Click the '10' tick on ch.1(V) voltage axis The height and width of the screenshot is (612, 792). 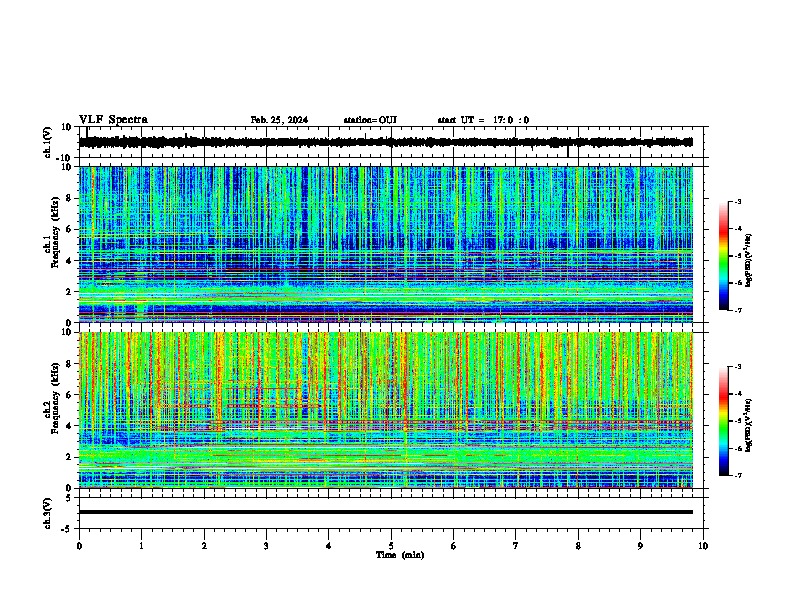(x=67, y=127)
